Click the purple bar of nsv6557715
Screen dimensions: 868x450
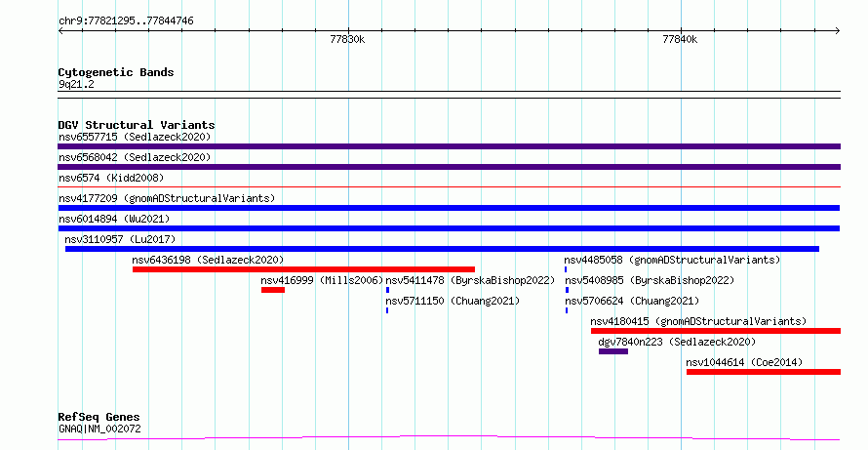click(x=449, y=146)
